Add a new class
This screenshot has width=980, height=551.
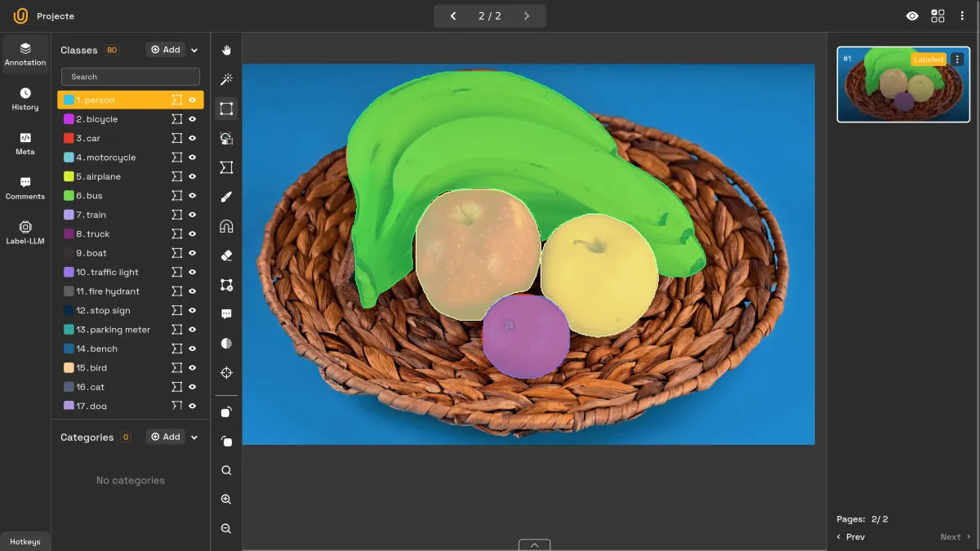coord(166,49)
